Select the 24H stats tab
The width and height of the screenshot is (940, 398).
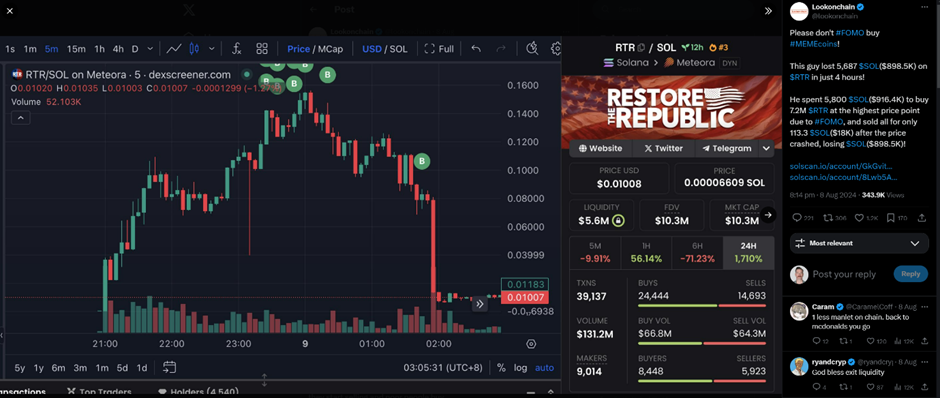748,253
